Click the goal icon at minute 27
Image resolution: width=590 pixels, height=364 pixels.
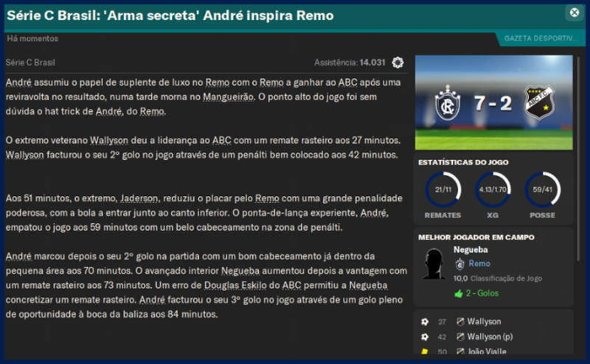click(x=425, y=322)
